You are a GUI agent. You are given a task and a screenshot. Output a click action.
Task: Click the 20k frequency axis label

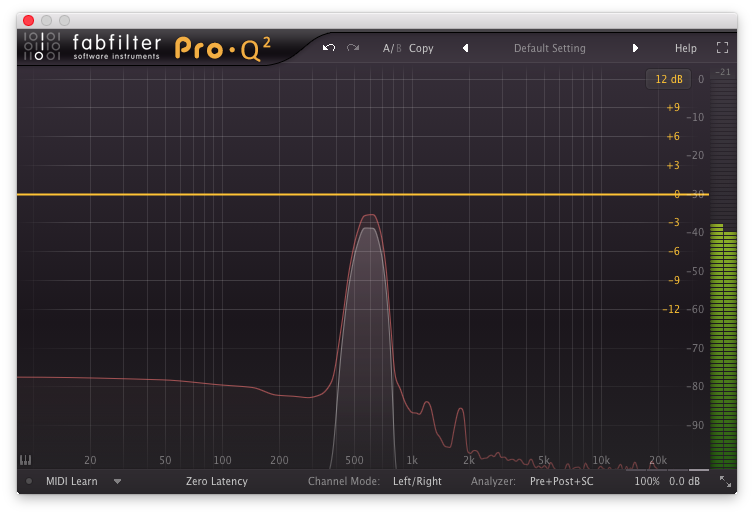click(658, 460)
